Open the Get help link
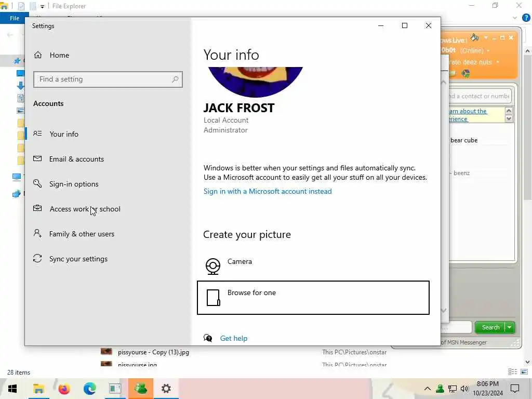The height and width of the screenshot is (399, 532). coord(233,338)
